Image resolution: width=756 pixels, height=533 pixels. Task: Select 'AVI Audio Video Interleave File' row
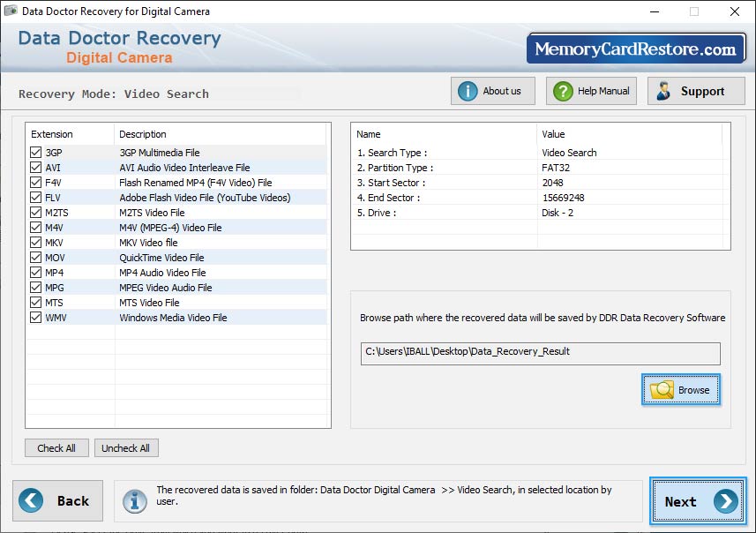click(x=184, y=168)
